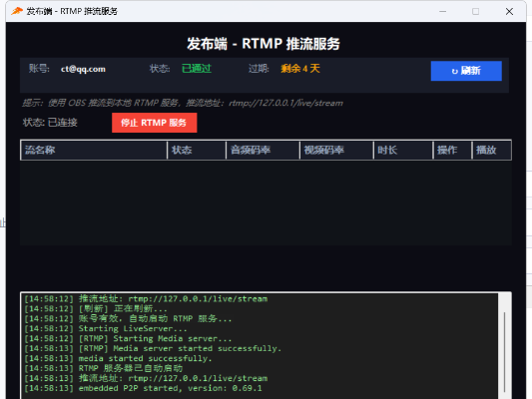Viewport: 532px width, 399px height.
Task: Click the green 已通过 status text
Action: [197, 69]
